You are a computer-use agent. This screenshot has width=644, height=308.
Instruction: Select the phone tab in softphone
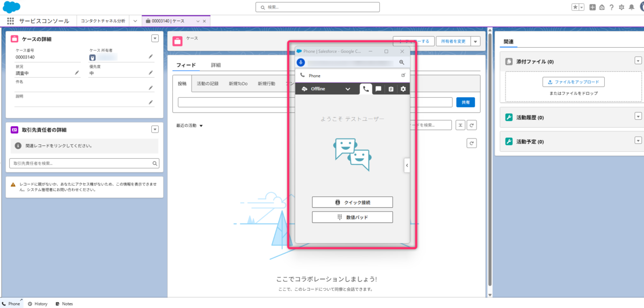point(366,89)
